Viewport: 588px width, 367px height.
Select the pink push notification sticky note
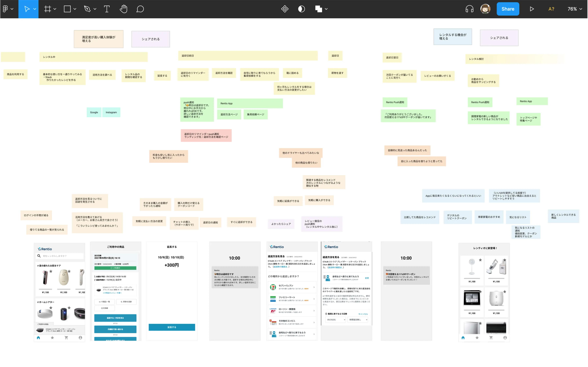(x=206, y=135)
